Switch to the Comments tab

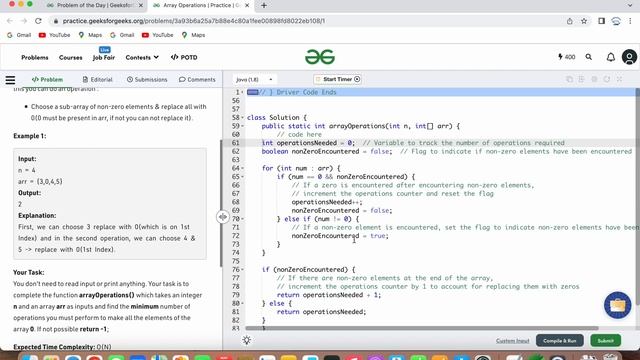(x=197, y=80)
